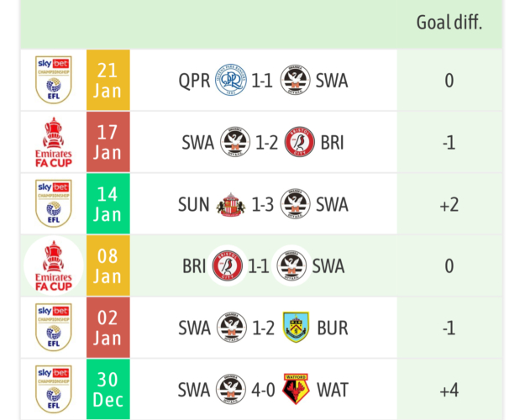
Task: Click the Goal diff. column header
Action: pos(449,23)
